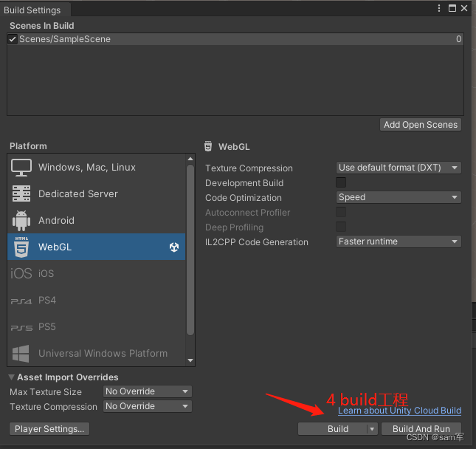Open the Max Texture Size override dropdown
This screenshot has width=476, height=449.
coord(148,391)
